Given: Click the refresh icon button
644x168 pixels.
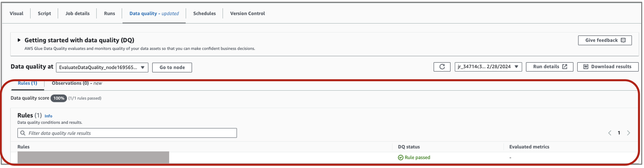Looking at the screenshot, I should point(442,67).
